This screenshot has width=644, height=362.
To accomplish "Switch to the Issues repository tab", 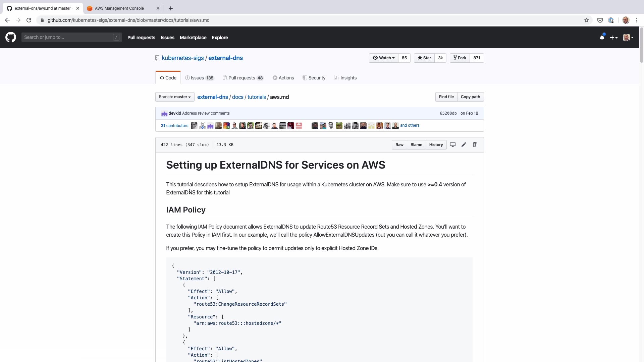I will tap(200, 78).
